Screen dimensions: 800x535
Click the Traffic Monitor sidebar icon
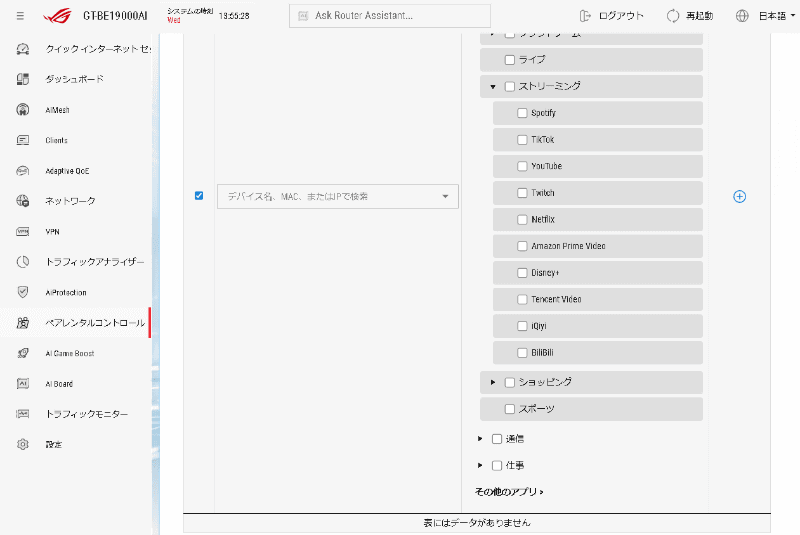pos(22,414)
